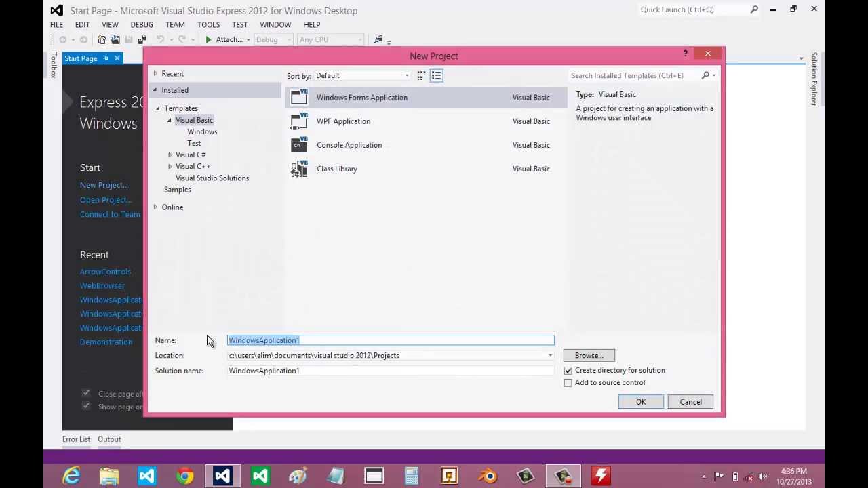Toggle Close page after project load checkbox

[x=86, y=393]
